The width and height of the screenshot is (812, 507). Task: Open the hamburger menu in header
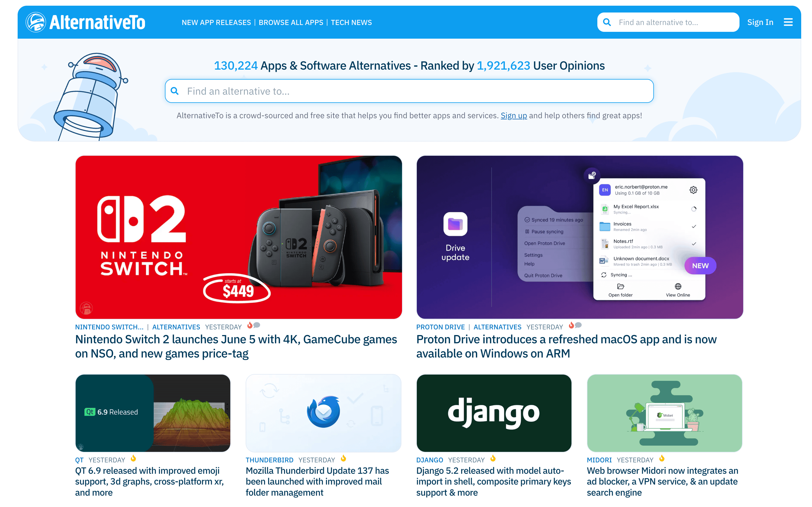pyautogui.click(x=788, y=22)
